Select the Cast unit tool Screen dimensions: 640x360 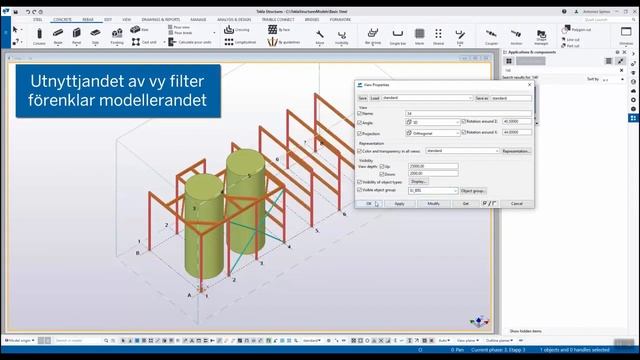coord(144,42)
